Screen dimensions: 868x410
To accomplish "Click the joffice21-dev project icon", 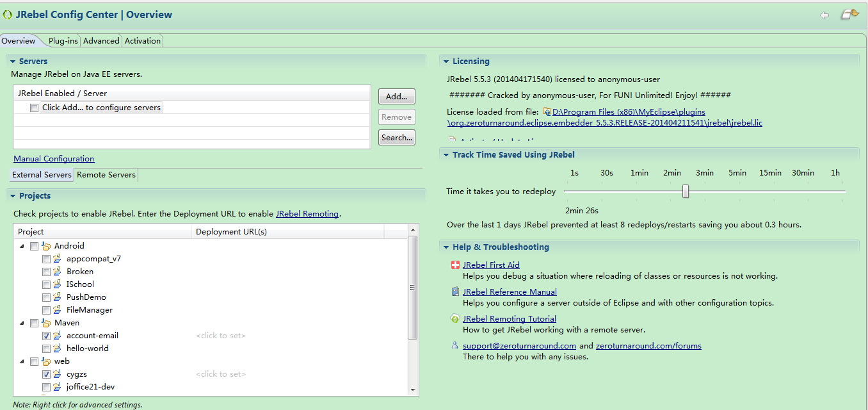I will (58, 387).
